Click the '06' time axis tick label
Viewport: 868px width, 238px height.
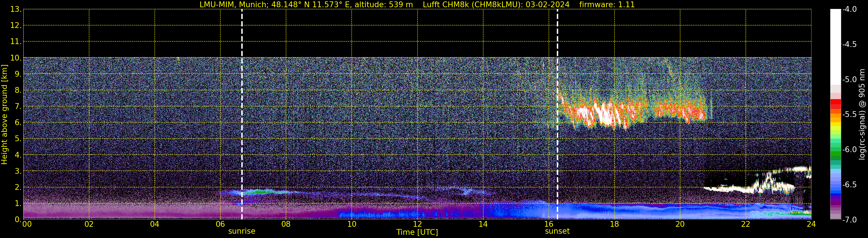point(220,224)
